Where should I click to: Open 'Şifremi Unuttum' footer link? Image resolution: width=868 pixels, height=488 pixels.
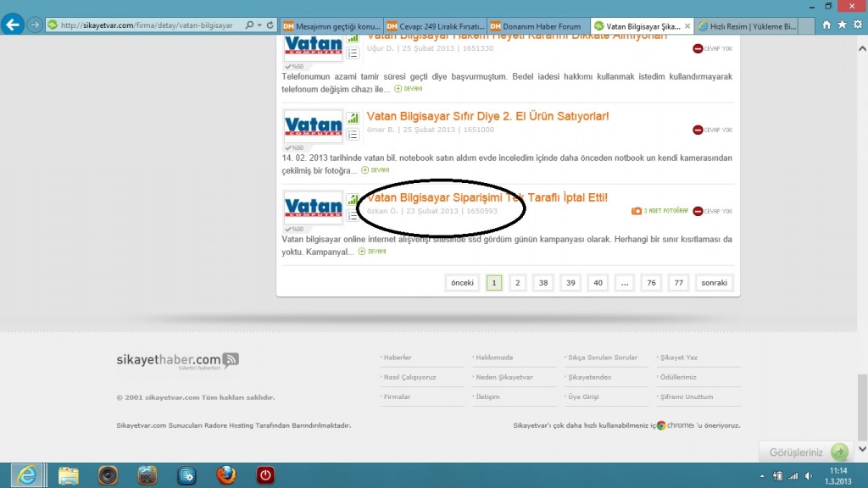click(687, 396)
